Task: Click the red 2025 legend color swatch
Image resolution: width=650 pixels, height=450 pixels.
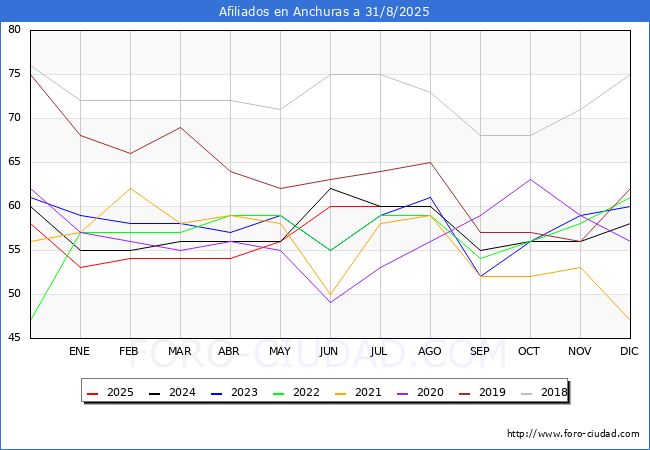Action: pos(92,393)
